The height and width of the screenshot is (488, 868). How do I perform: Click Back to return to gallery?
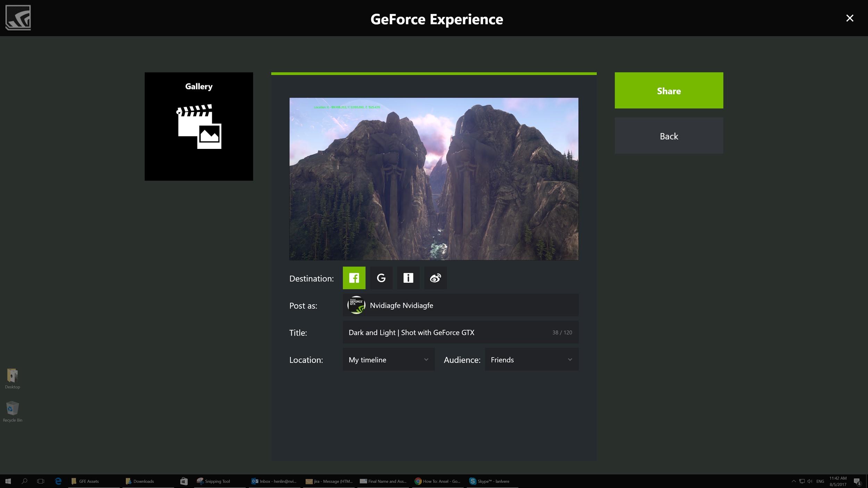pyautogui.click(x=669, y=135)
